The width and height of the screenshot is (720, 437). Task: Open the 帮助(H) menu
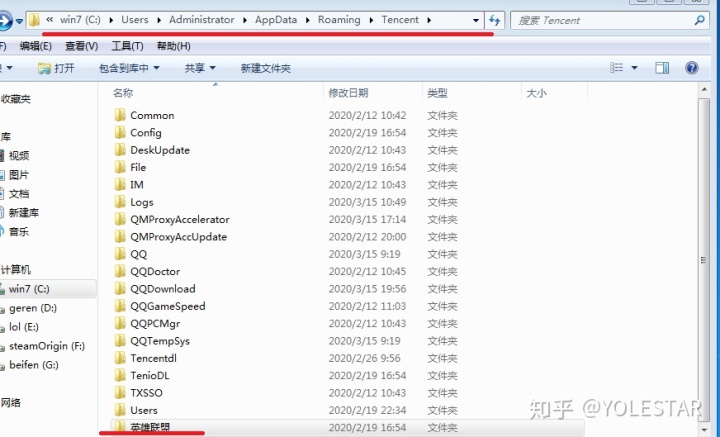coord(173,46)
